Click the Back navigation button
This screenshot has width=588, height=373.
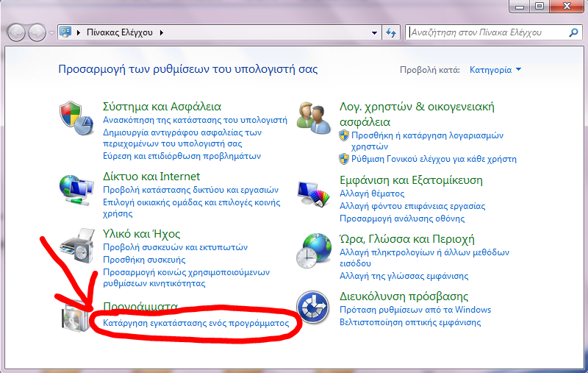click(x=16, y=33)
